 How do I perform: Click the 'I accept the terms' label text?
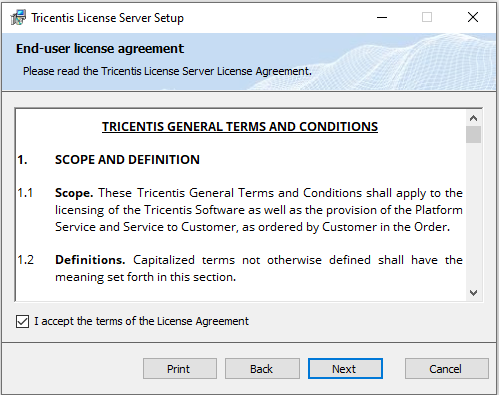click(141, 321)
